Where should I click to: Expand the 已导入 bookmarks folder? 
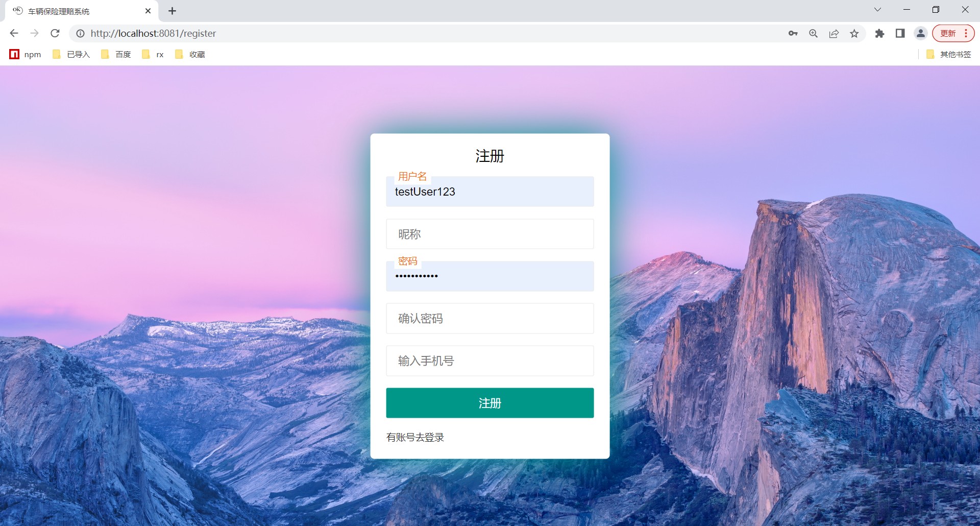(x=71, y=54)
